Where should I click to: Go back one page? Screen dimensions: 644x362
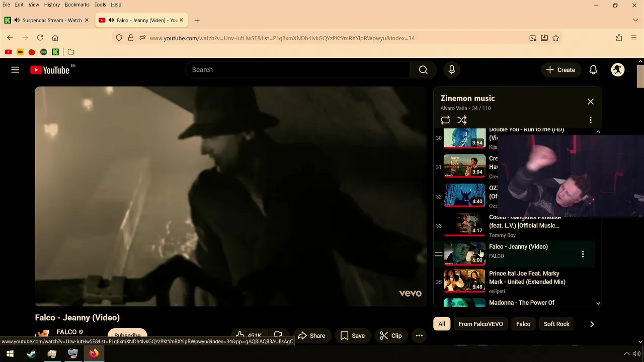point(10,38)
